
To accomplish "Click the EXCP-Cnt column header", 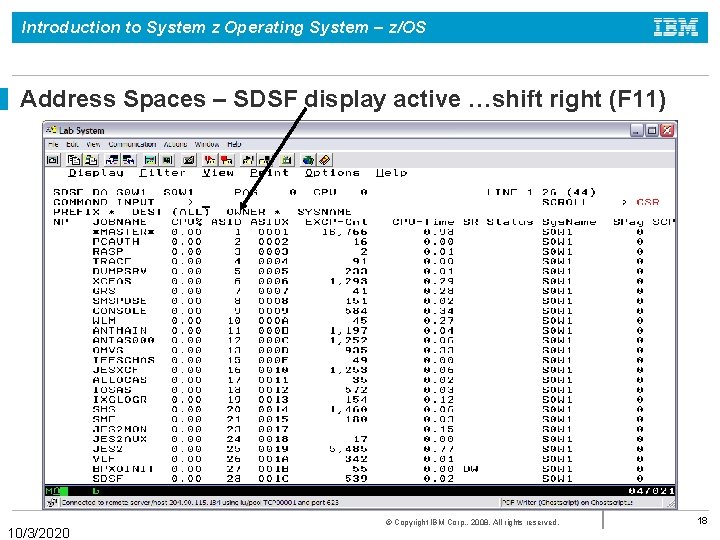I will 336,222.
